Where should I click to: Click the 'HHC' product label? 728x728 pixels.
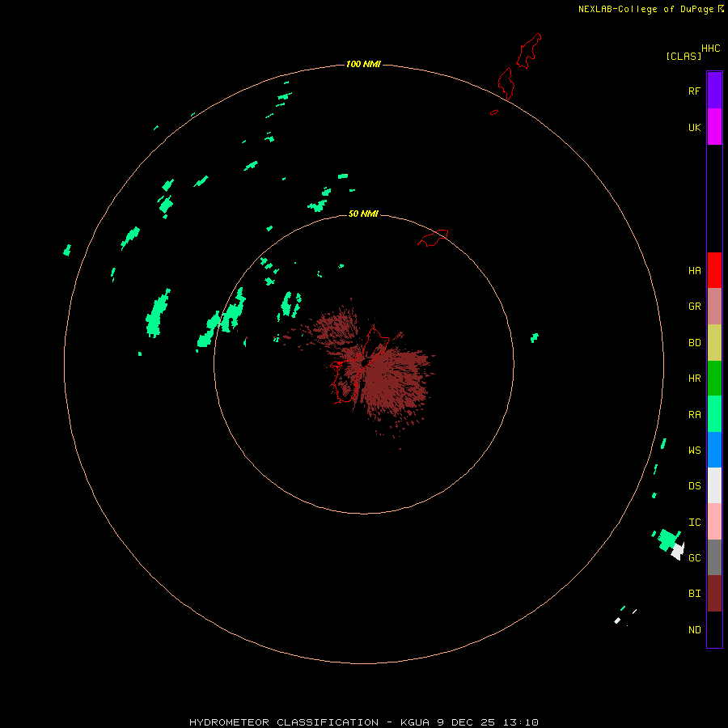(711, 49)
